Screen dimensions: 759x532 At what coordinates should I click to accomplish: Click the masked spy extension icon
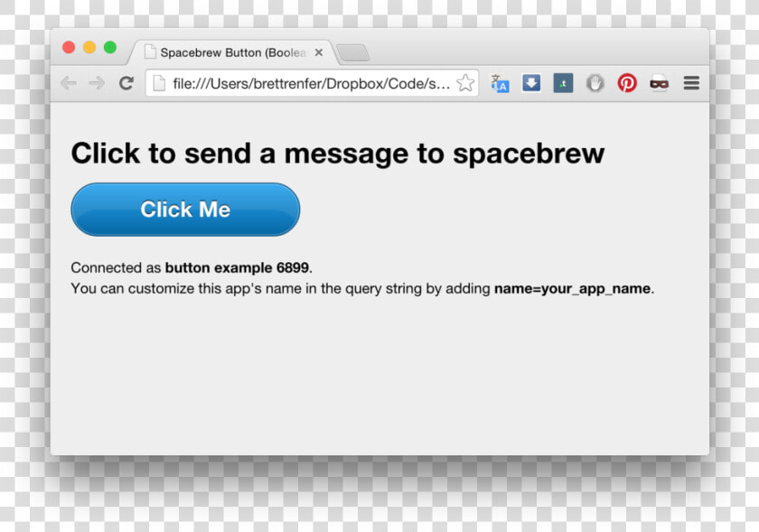click(x=659, y=83)
